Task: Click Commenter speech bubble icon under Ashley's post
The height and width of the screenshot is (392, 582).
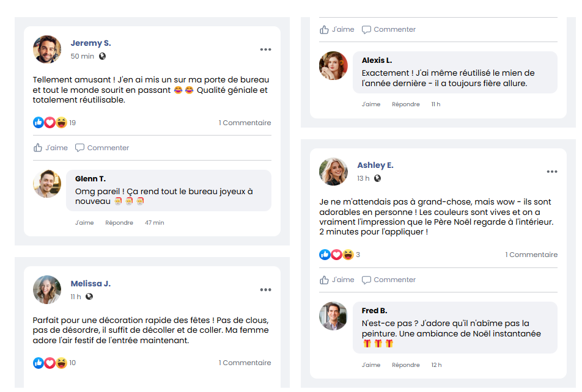Action: click(366, 280)
